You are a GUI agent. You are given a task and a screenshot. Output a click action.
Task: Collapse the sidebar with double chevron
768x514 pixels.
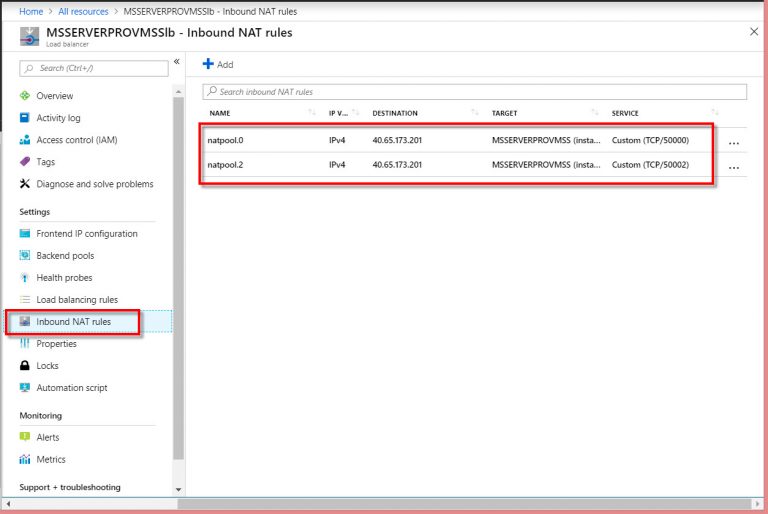pos(177,62)
